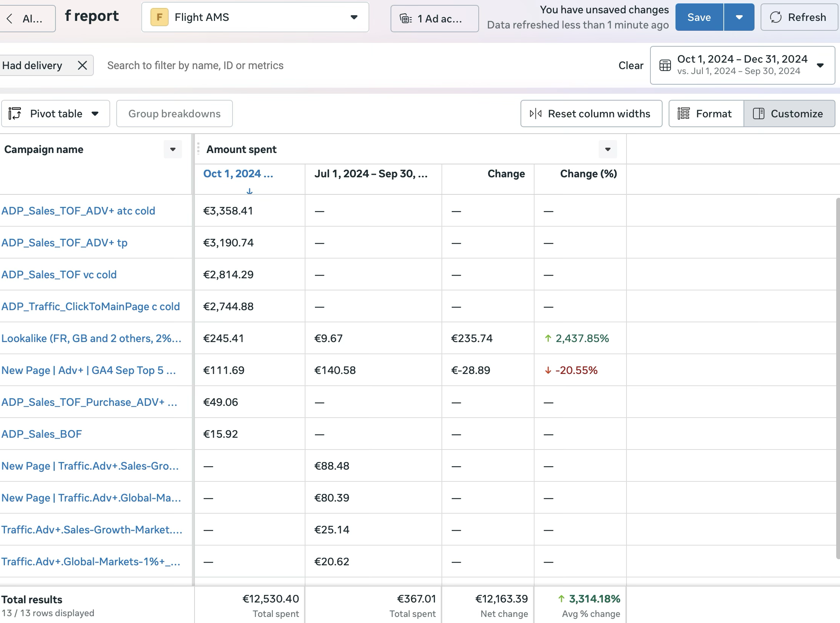Sort by Oct 1, 2024 column header
Image resolution: width=840 pixels, height=623 pixels.
238,174
